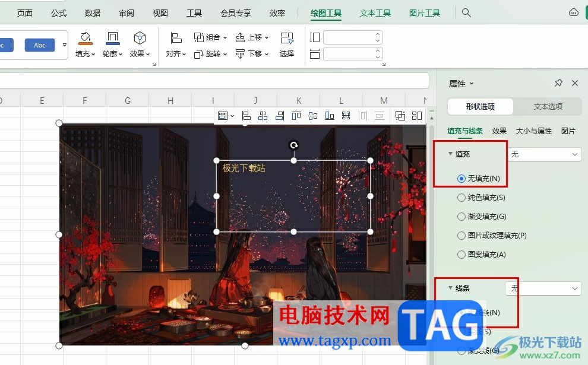
Task: Open the 属性 panel title dropdown
Action: (472, 84)
